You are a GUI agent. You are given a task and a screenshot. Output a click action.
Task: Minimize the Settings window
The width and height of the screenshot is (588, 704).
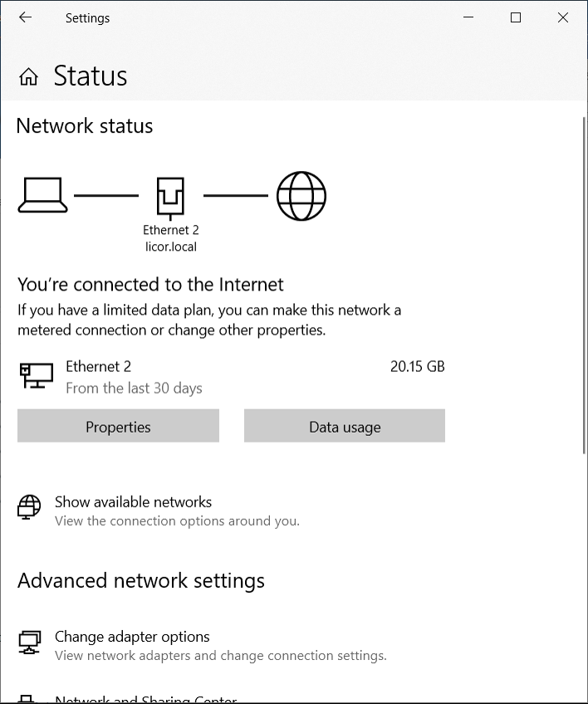[468, 17]
